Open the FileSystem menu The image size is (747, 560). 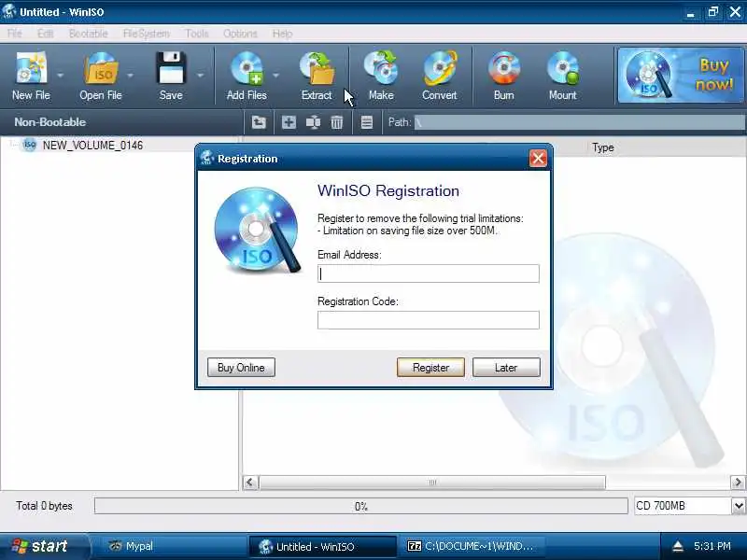[x=147, y=34]
